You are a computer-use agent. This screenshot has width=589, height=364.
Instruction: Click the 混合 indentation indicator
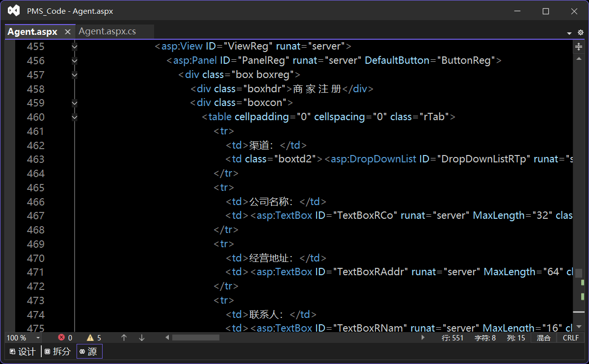click(544, 338)
